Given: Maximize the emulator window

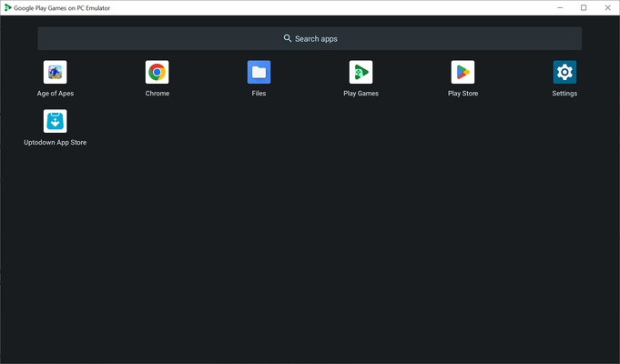Looking at the screenshot, I should click(x=584, y=7).
